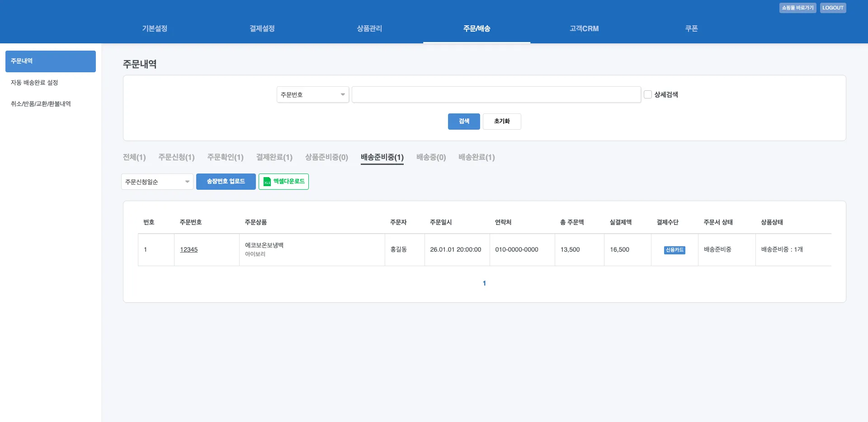This screenshot has width=868, height=422.
Task: Open the 상품관리 top menu
Action: [369, 28]
